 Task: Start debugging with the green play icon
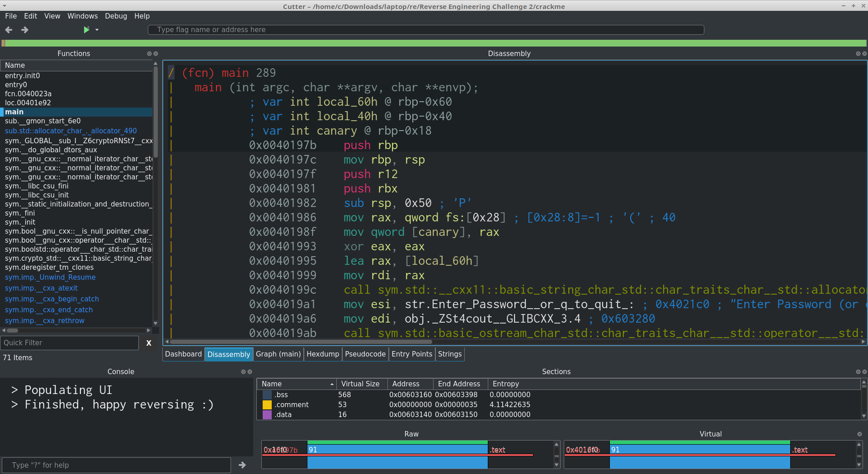[86, 30]
